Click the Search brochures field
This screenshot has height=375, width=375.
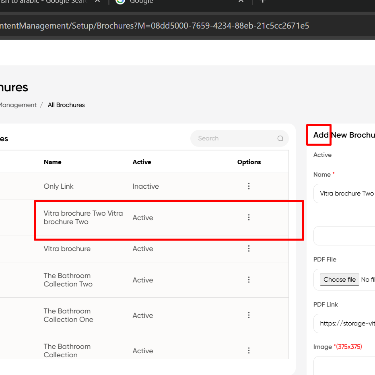pyautogui.click(x=239, y=138)
